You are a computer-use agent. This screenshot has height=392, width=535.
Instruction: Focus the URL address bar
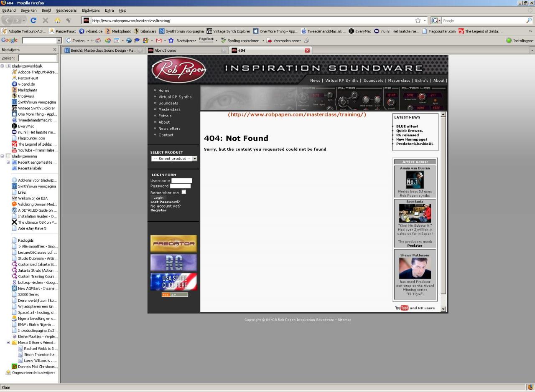[252, 20]
